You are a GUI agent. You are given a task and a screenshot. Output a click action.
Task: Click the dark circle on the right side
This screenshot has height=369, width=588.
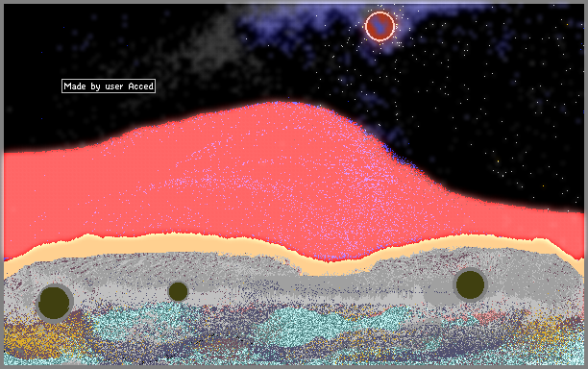pos(470,284)
